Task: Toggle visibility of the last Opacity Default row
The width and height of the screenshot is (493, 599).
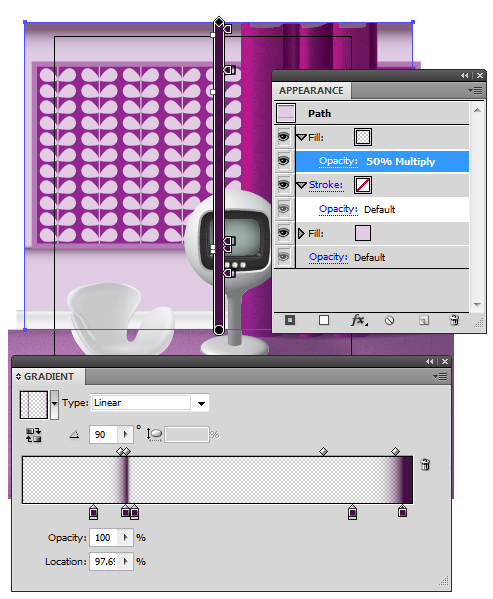Action: point(283,257)
